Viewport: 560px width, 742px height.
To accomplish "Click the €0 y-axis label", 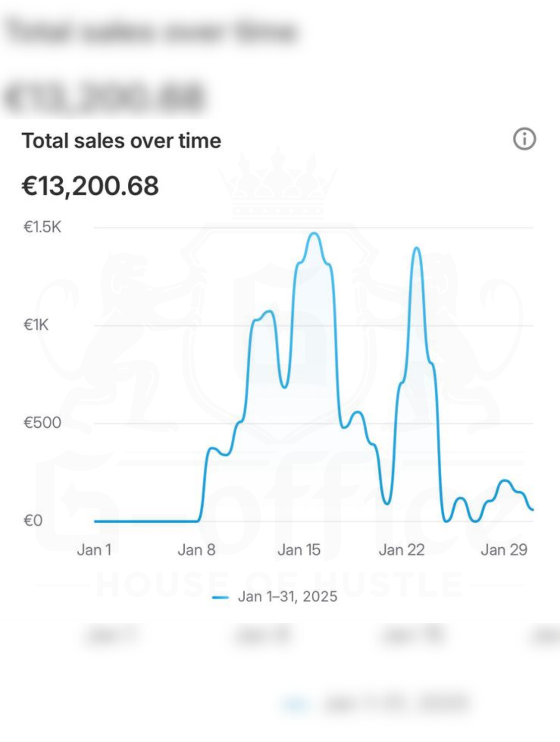I will click(33, 520).
